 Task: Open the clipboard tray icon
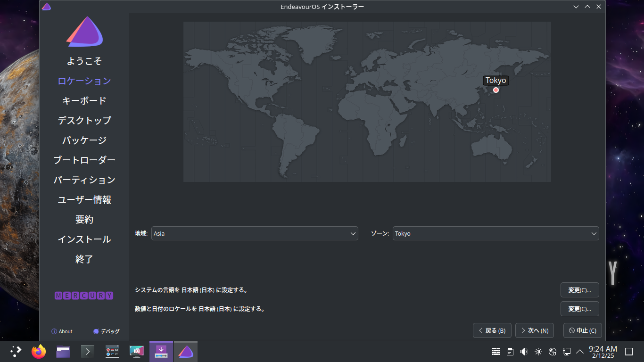[510, 351]
